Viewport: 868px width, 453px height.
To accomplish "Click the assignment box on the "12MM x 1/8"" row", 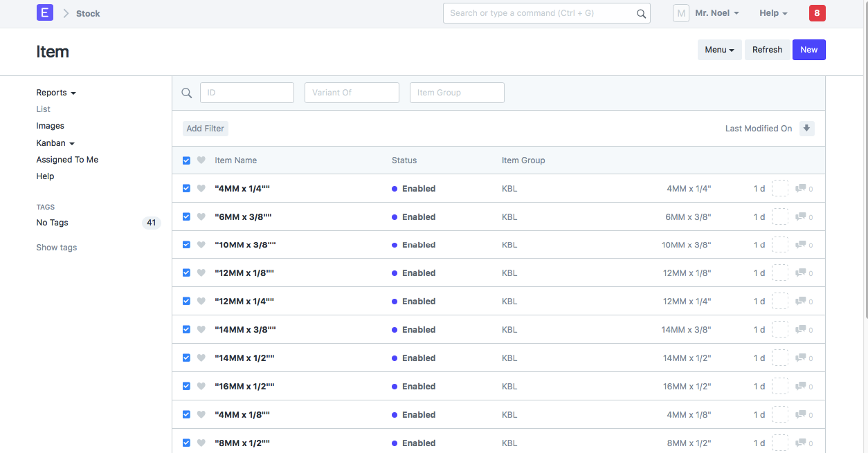I will pos(780,272).
